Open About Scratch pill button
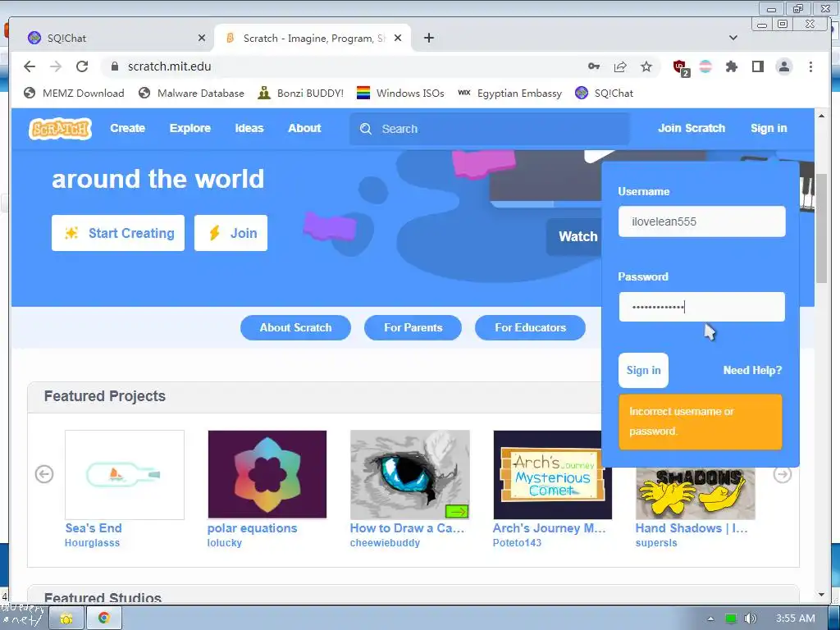Viewport: 840px width, 630px height. tap(295, 327)
